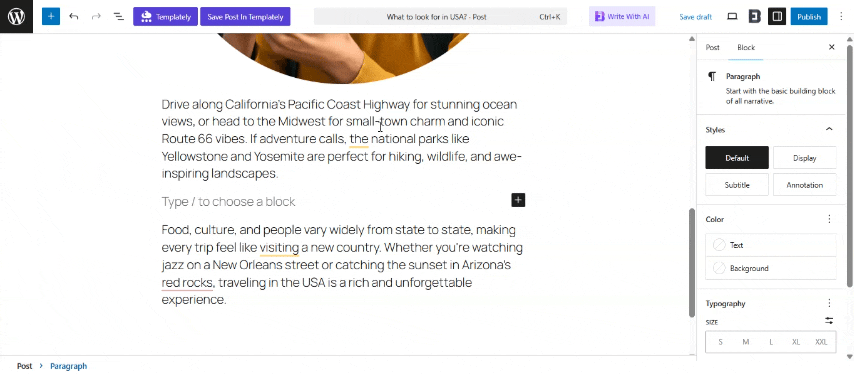Screen dimensions: 854x374
Task: Open the Templately library button
Action: click(166, 17)
